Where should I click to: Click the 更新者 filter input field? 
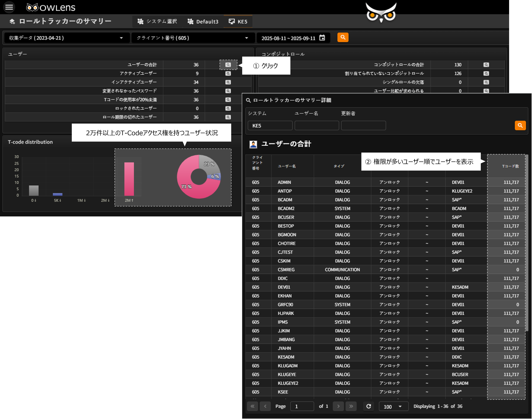point(363,126)
